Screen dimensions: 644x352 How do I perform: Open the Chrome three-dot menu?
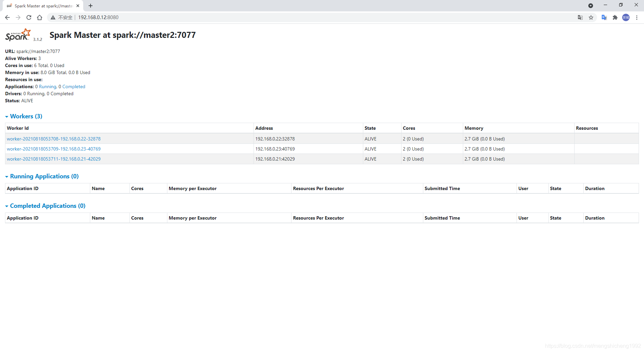click(637, 17)
